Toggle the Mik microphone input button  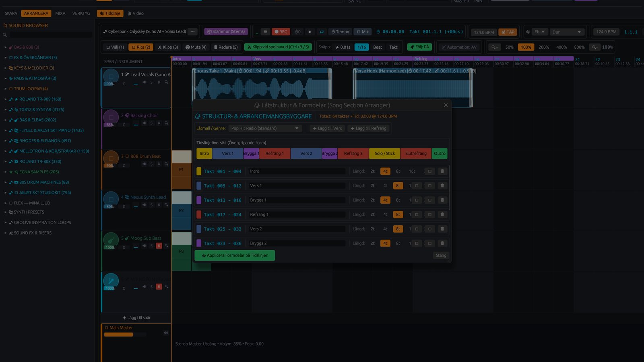[x=363, y=32]
